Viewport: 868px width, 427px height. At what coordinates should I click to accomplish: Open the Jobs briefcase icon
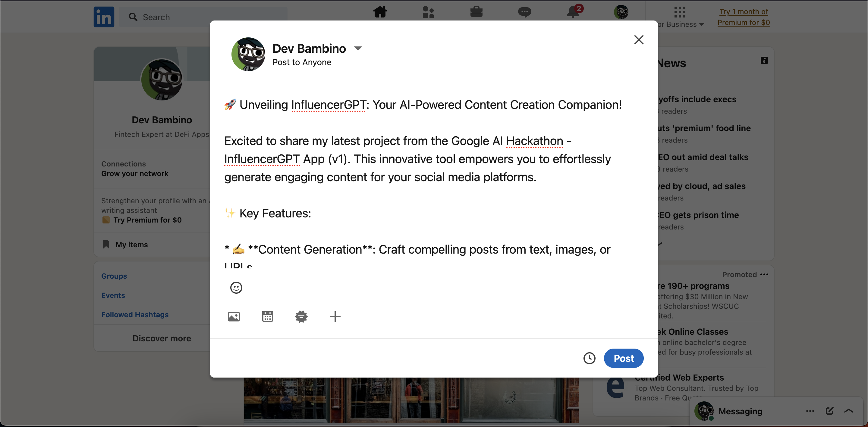[x=476, y=12]
